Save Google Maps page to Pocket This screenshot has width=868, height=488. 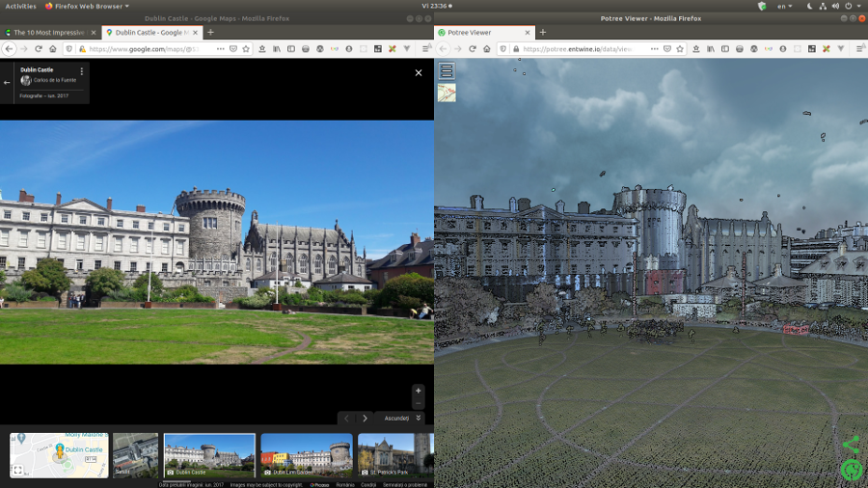tap(233, 48)
